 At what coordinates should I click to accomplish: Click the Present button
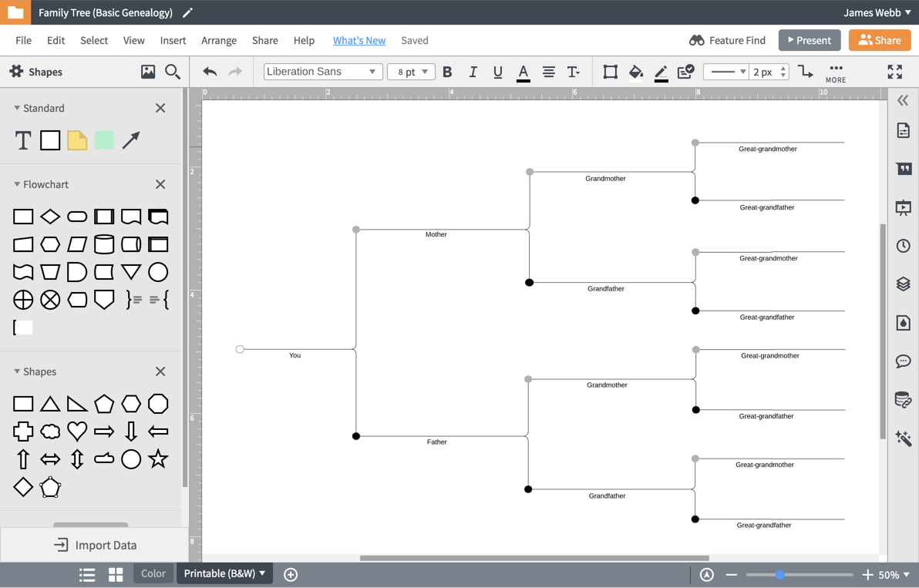click(809, 40)
